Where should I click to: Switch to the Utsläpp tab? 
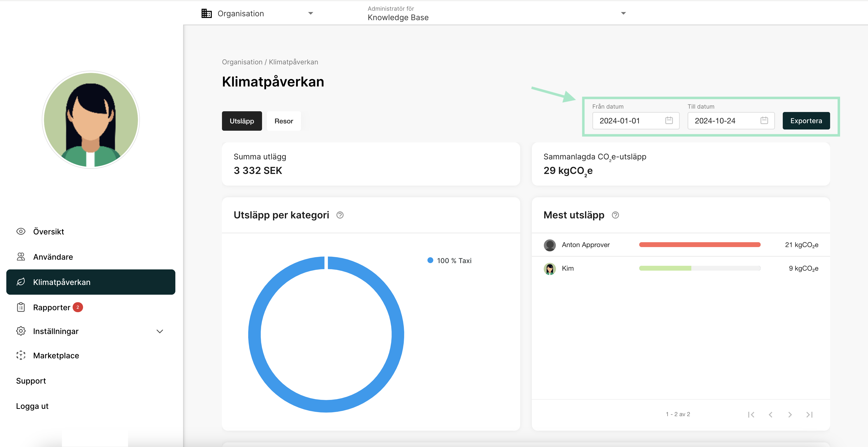[x=242, y=121]
